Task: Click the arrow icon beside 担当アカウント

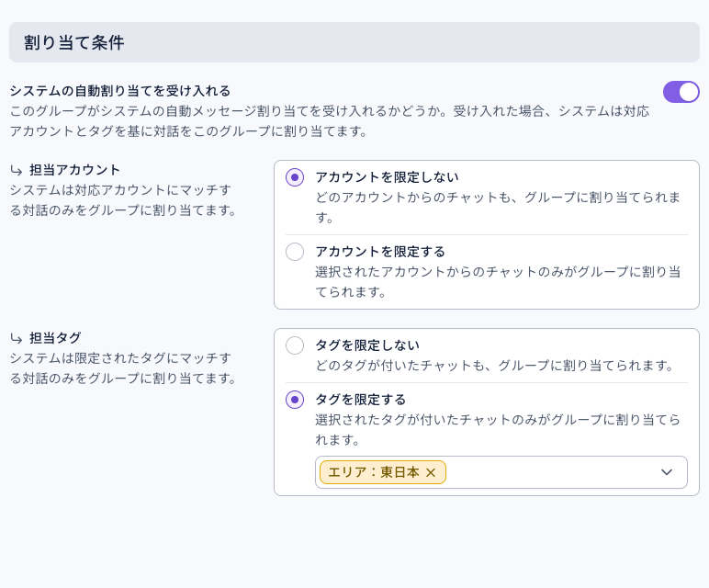Action: (x=17, y=171)
